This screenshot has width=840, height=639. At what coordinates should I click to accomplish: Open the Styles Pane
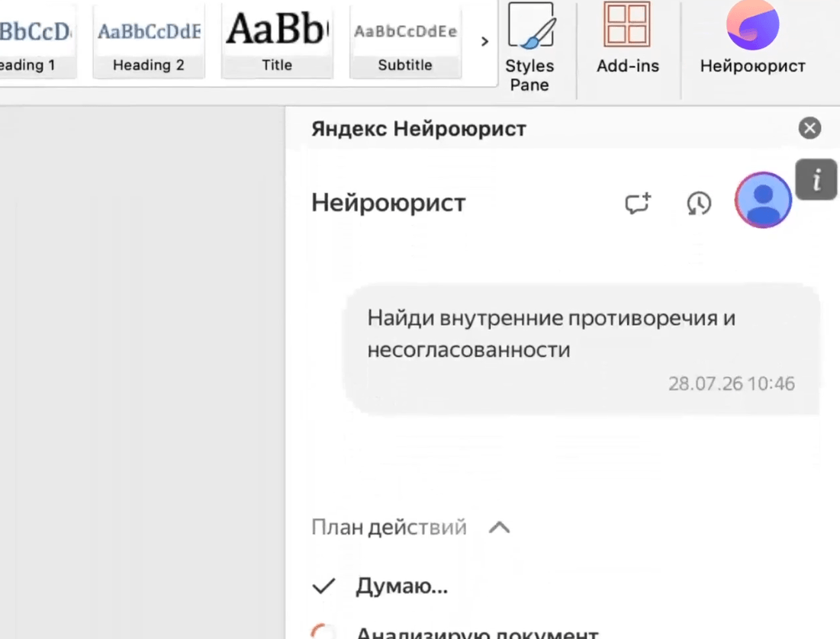tap(529, 47)
